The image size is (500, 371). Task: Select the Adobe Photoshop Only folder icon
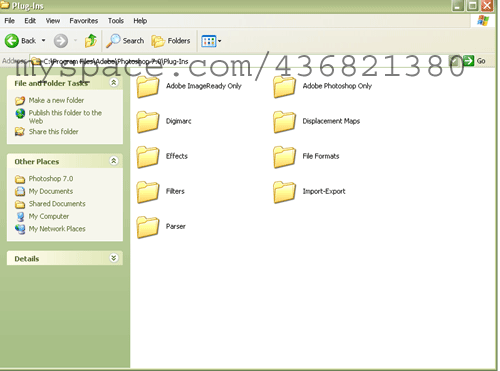click(x=284, y=87)
